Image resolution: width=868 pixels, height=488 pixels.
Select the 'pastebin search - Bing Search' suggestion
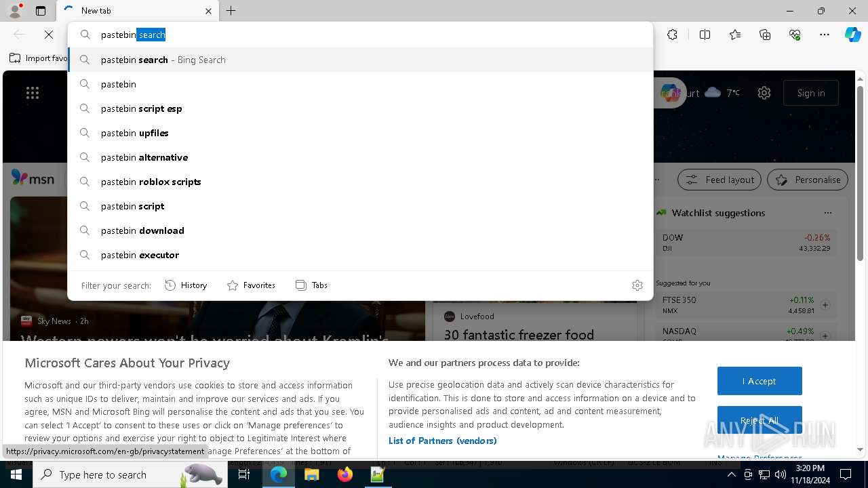click(x=360, y=60)
